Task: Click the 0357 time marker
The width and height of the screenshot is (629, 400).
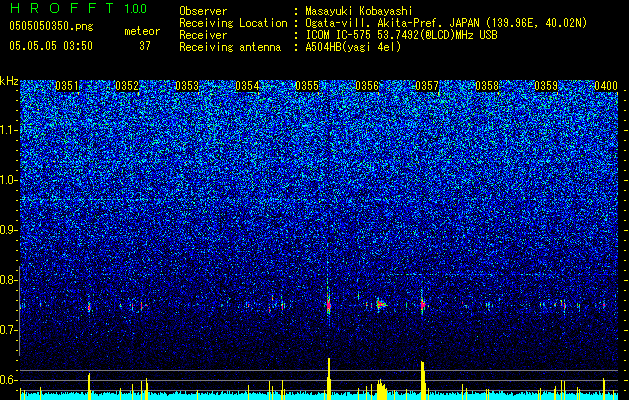Action: (427, 86)
